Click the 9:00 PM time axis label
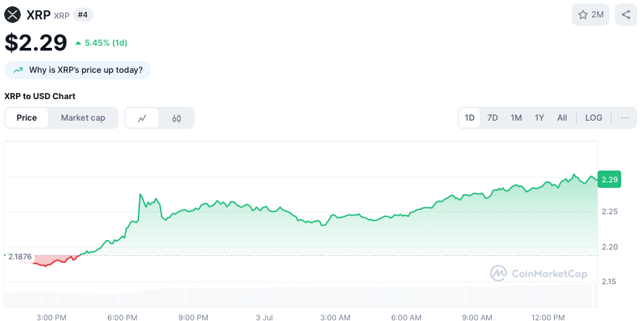The height and width of the screenshot is (321, 644). 194,318
